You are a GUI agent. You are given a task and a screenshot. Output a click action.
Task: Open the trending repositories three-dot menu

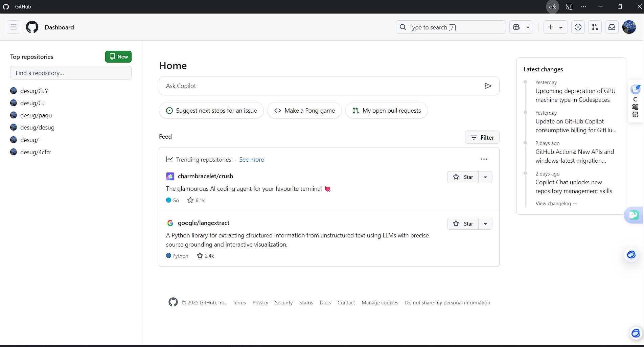point(484,159)
